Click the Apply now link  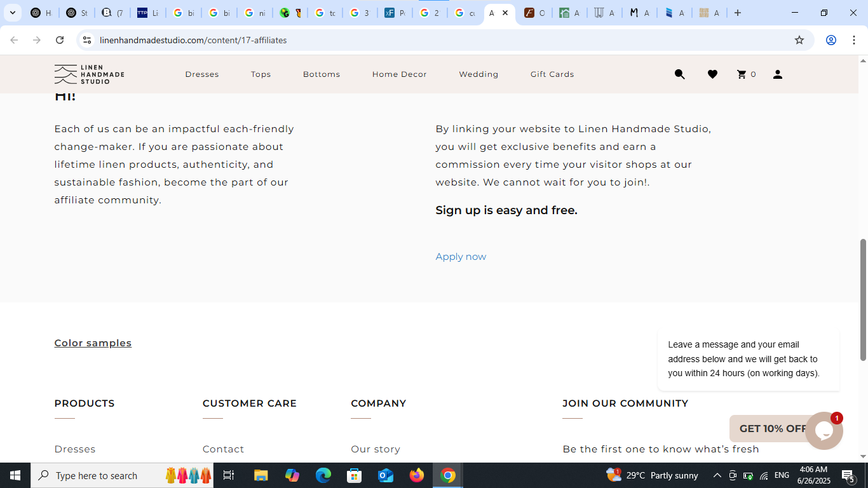point(461,257)
